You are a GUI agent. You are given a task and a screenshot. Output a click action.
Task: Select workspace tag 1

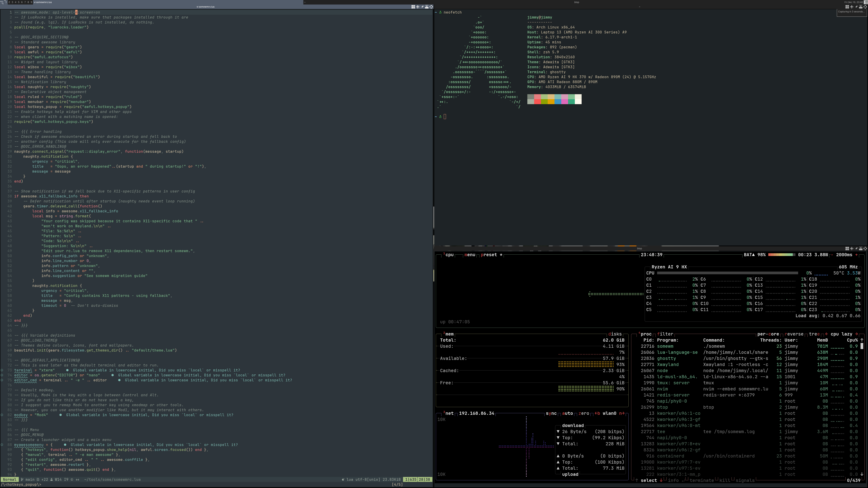point(6,2)
